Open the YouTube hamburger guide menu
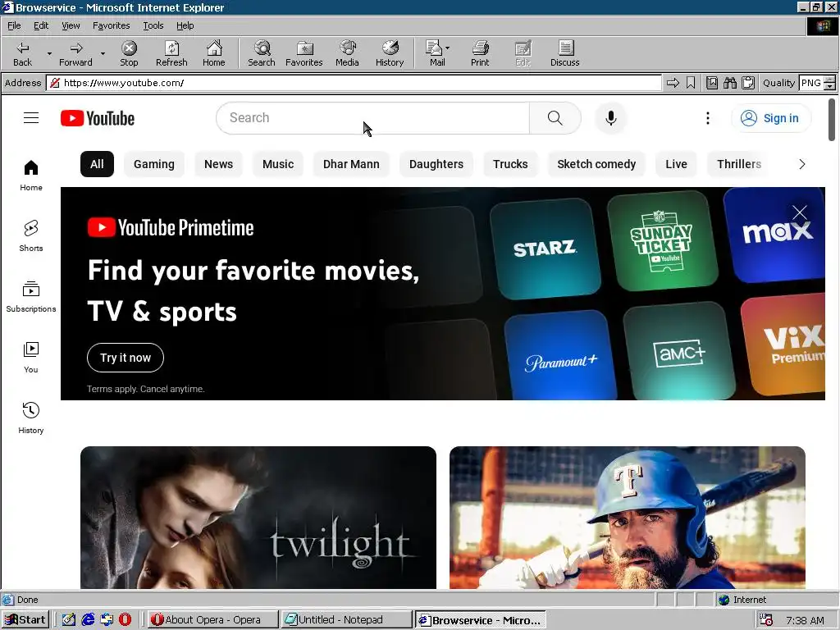 [31, 118]
